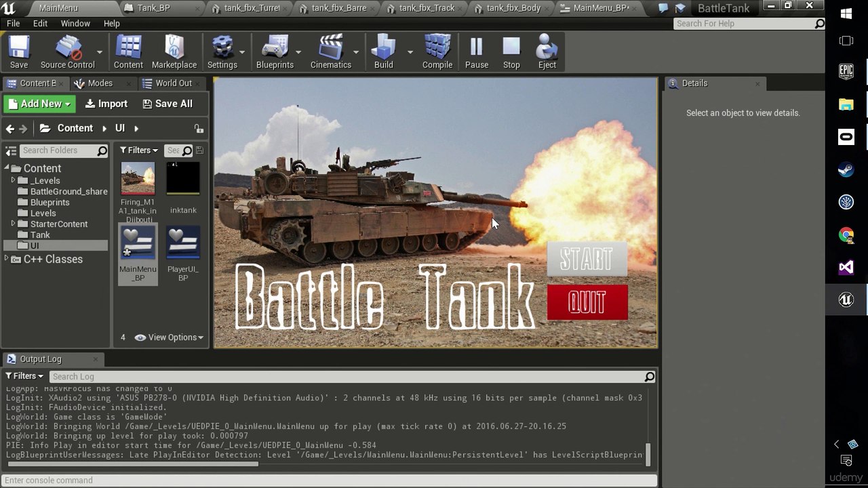Open the tutorials graduation cap icon
The height and width of the screenshot is (488, 868).
point(680,8)
